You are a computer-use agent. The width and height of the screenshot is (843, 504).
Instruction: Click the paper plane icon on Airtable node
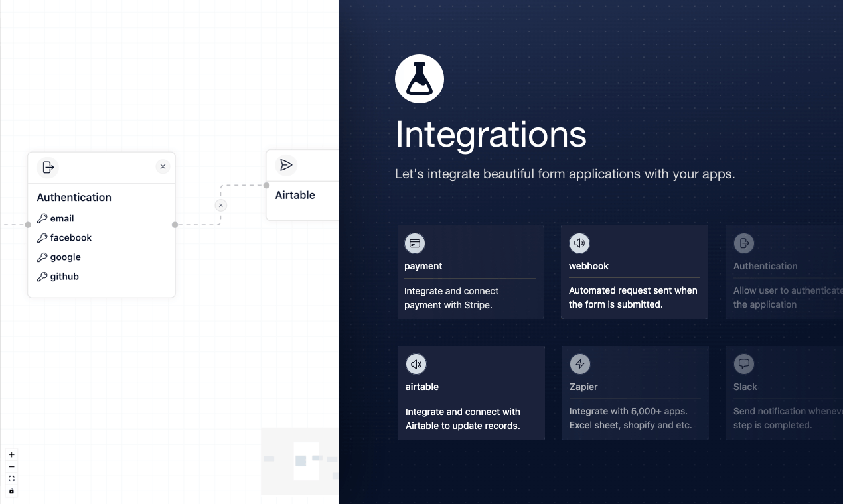286,164
